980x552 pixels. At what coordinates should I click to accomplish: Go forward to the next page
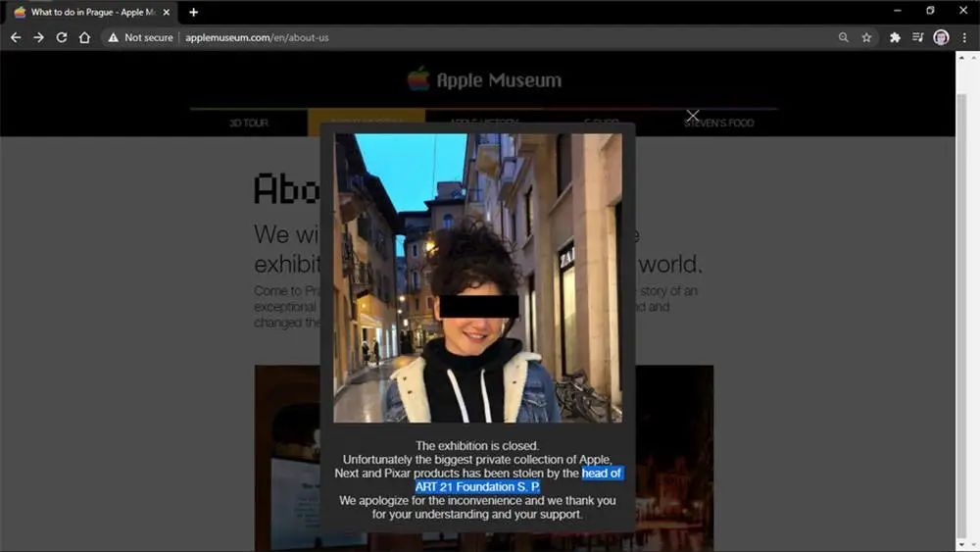39,37
